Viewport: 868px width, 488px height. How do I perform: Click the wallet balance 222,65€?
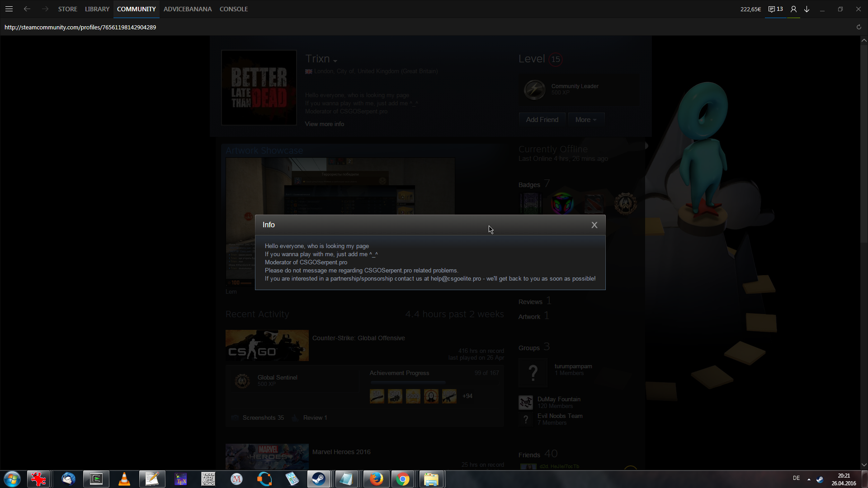[750, 9]
